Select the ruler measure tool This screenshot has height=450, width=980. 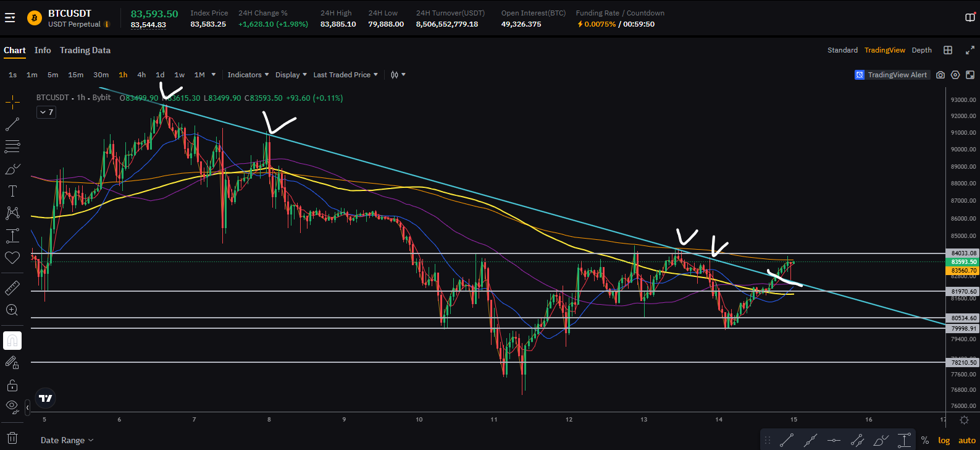[12, 288]
